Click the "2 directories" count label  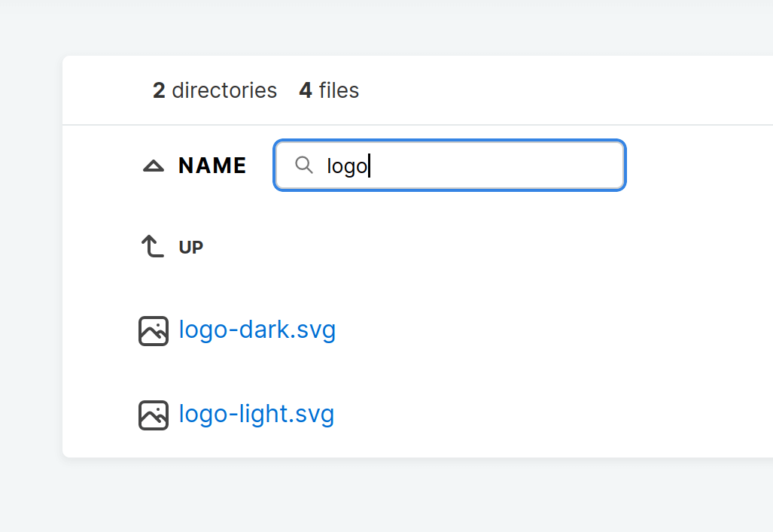[215, 90]
